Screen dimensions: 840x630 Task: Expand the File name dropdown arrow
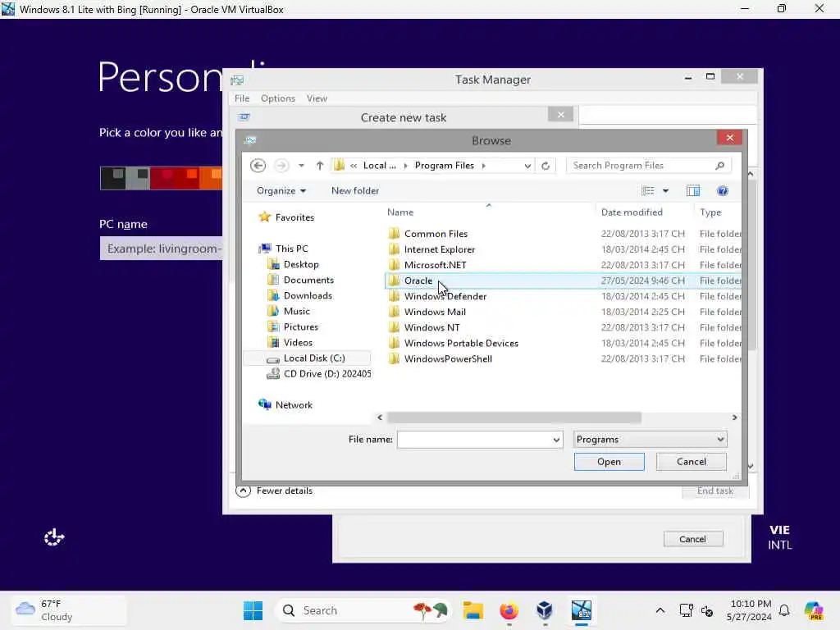pyautogui.click(x=557, y=440)
